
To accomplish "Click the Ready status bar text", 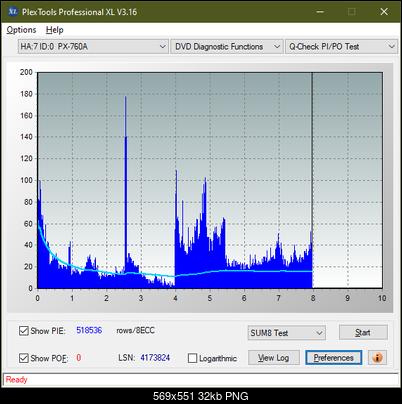I will click(x=16, y=379).
